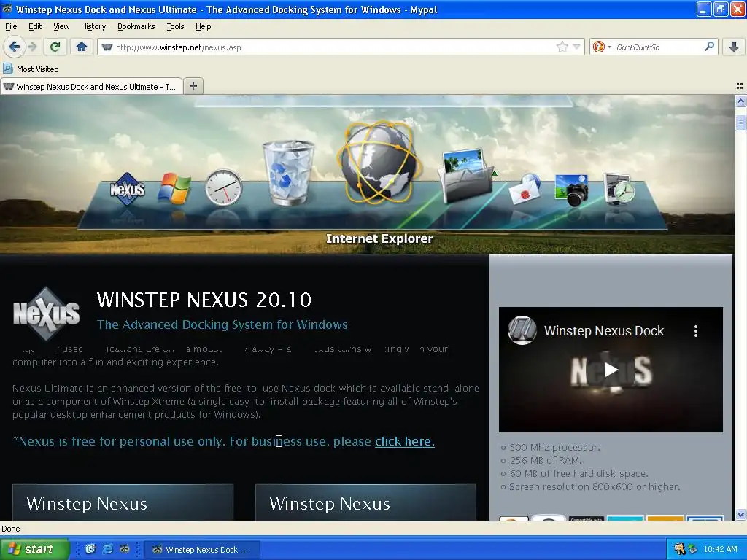Viewport: 747px width, 560px height.
Task: Click the Forward navigation arrow
Action: pyautogui.click(x=32, y=47)
